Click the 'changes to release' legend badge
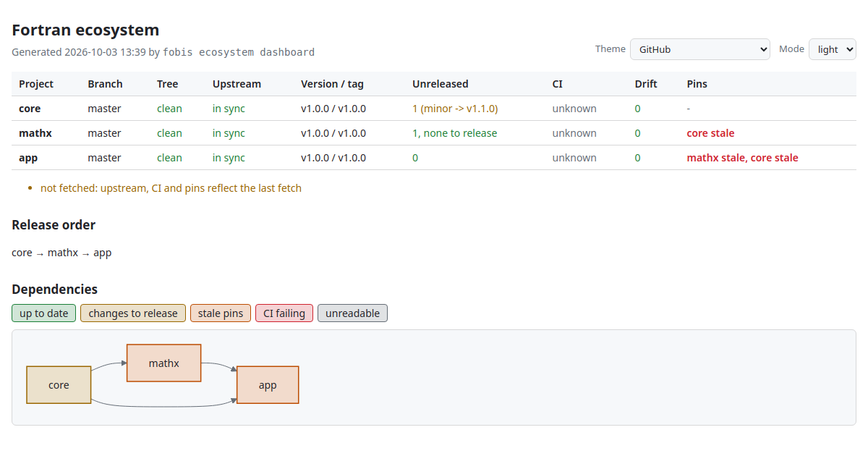868x456 pixels. click(133, 313)
